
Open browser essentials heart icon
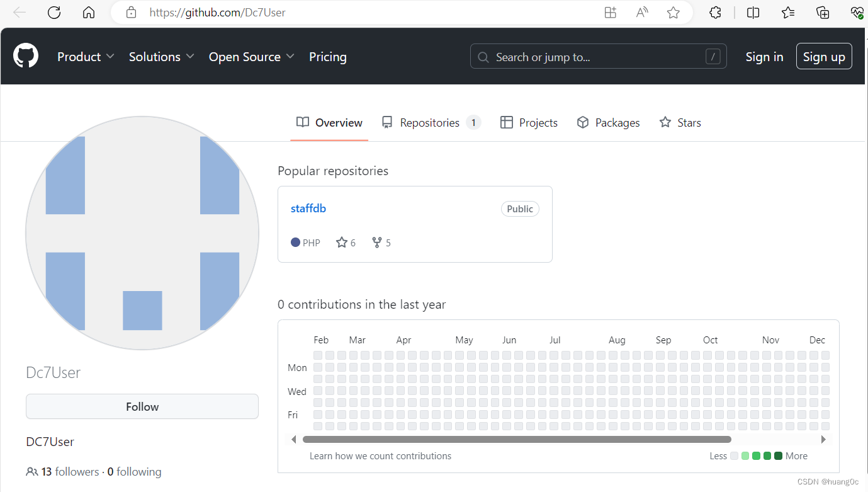click(x=857, y=13)
